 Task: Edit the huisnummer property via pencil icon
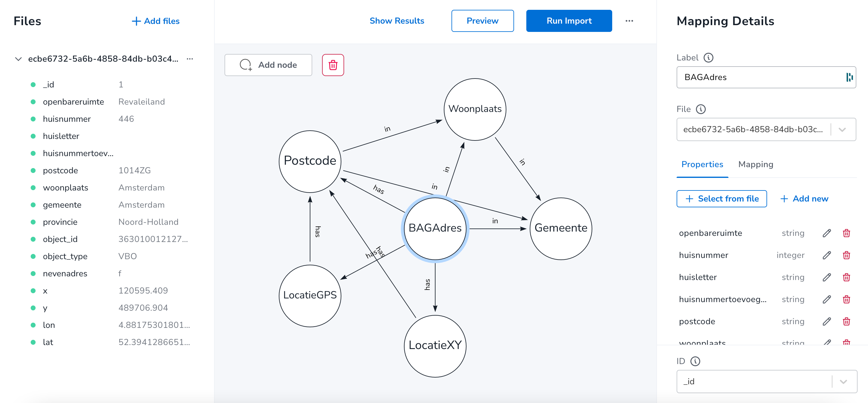(x=827, y=255)
